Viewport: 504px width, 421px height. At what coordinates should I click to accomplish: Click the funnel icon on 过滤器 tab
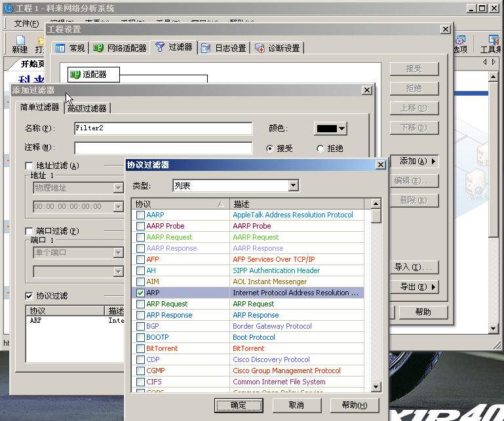(159, 47)
